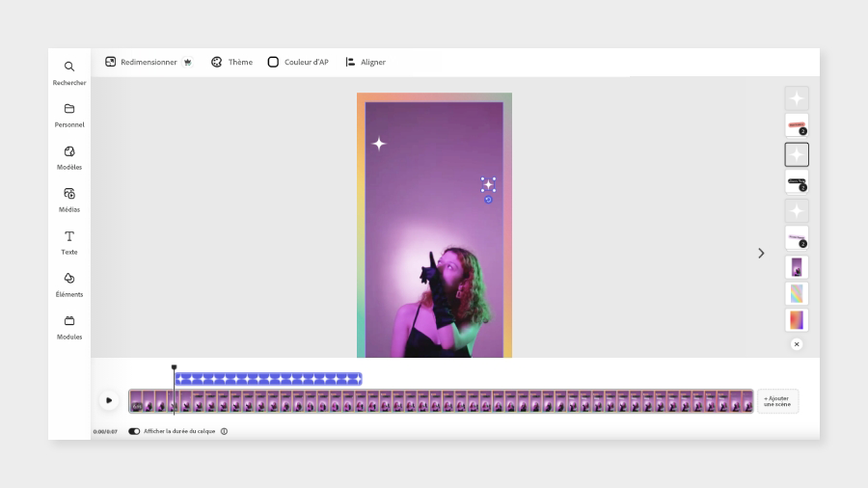Select the highlighted outlined star layer thumbnail
This screenshot has height=488, width=868.
[797, 154]
